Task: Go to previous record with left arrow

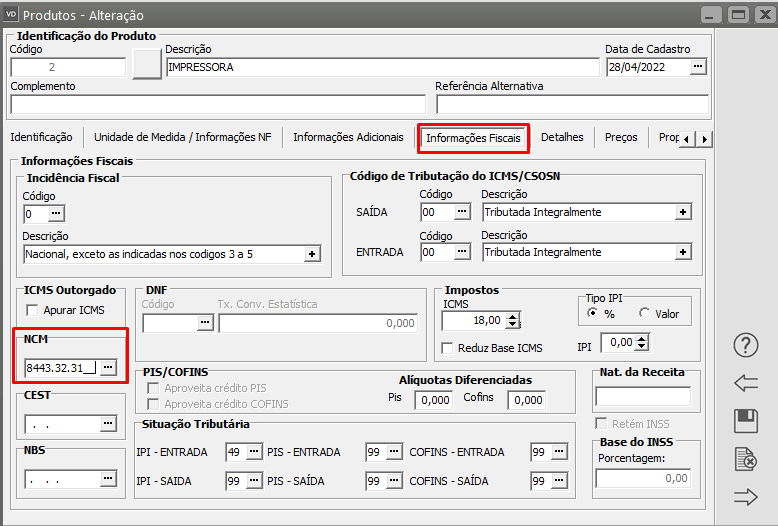Action: pos(746,383)
